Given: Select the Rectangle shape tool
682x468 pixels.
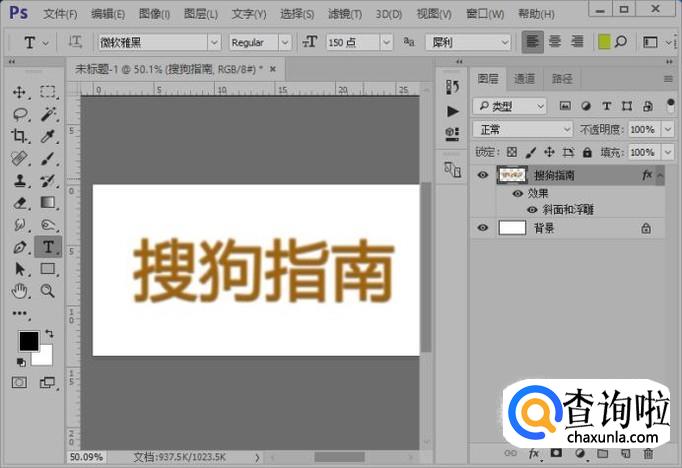Looking at the screenshot, I should [48, 269].
